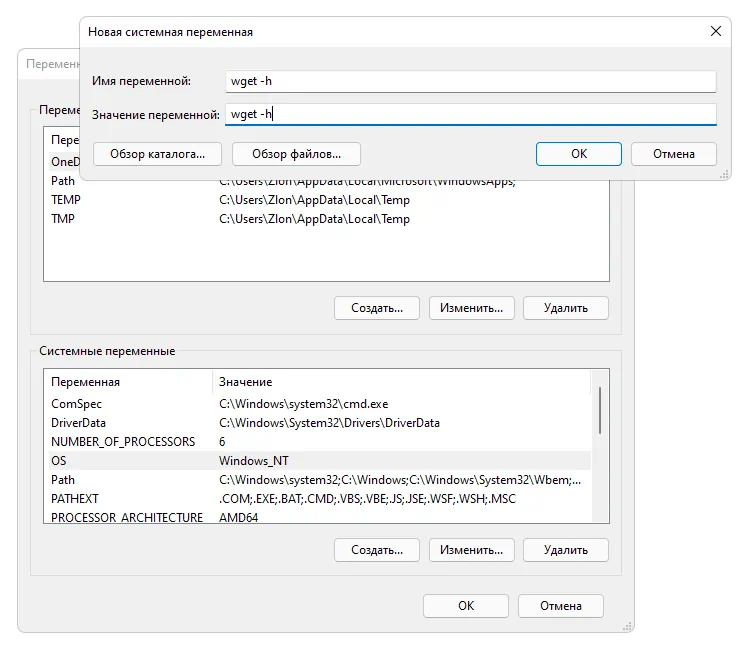Screen dimensions: 742x653
Task: Cancel new variable with Отмена
Action: pos(673,154)
